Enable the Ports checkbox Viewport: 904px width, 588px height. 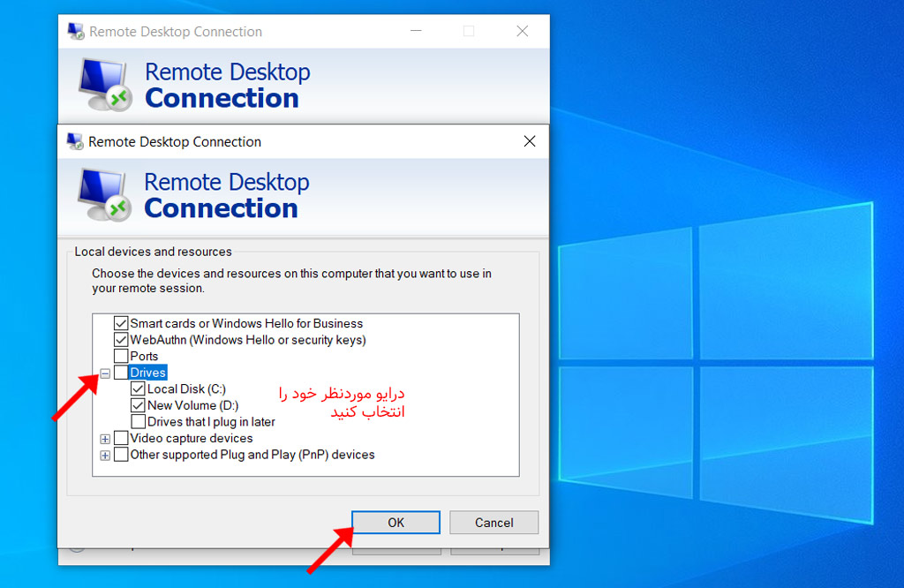[120, 356]
